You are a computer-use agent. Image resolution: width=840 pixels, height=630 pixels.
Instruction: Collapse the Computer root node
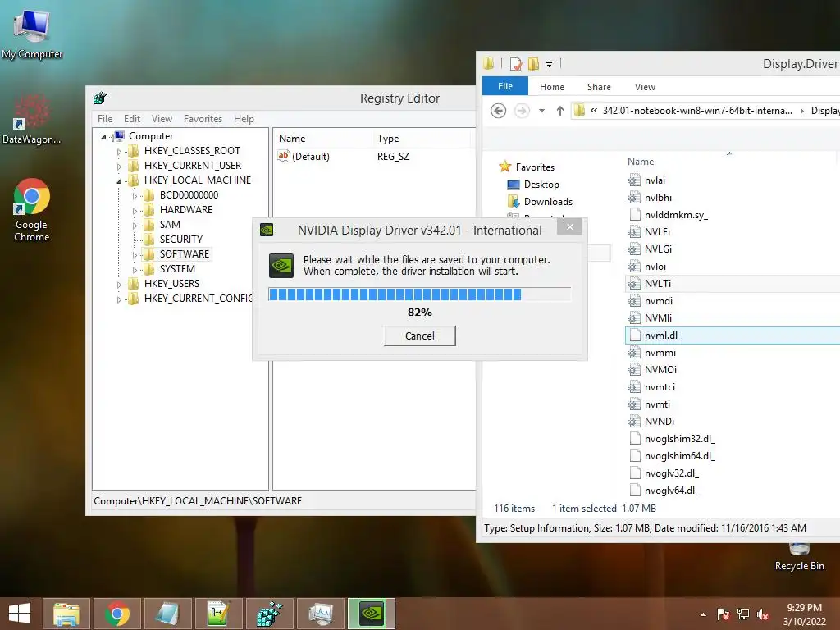point(103,137)
